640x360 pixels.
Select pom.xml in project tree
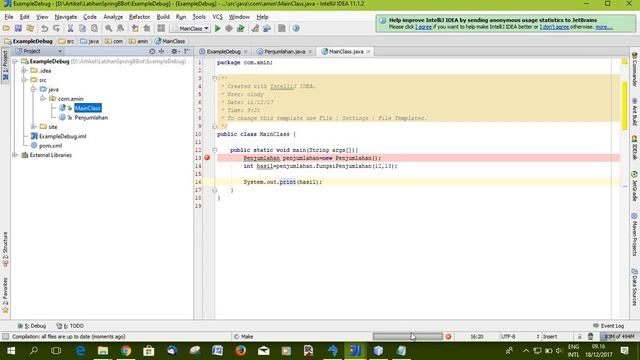coord(50,146)
